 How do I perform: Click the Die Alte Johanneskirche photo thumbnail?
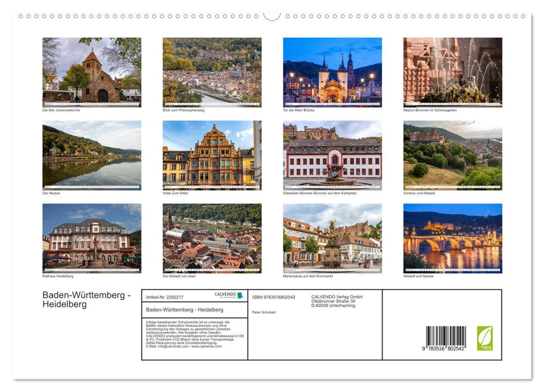point(91,72)
